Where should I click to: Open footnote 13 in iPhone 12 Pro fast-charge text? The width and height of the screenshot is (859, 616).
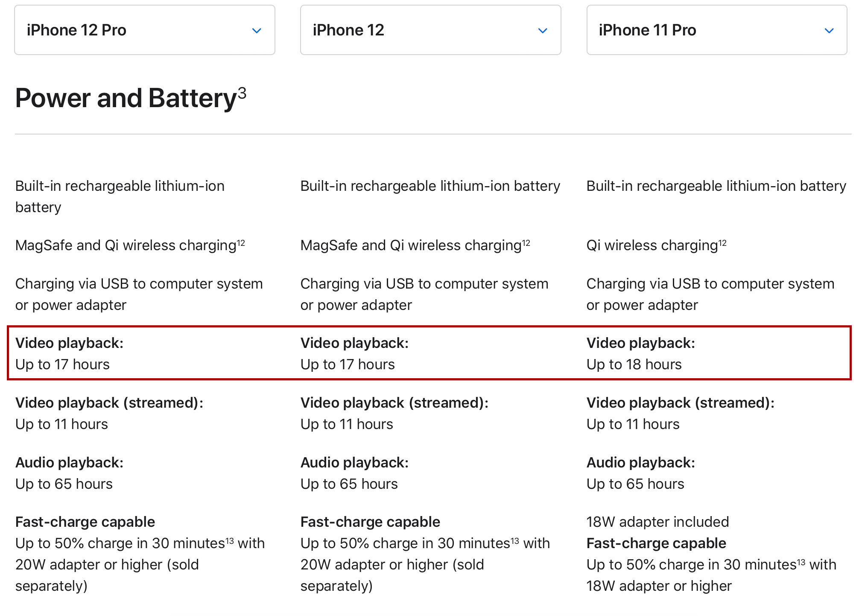pyautogui.click(x=230, y=541)
